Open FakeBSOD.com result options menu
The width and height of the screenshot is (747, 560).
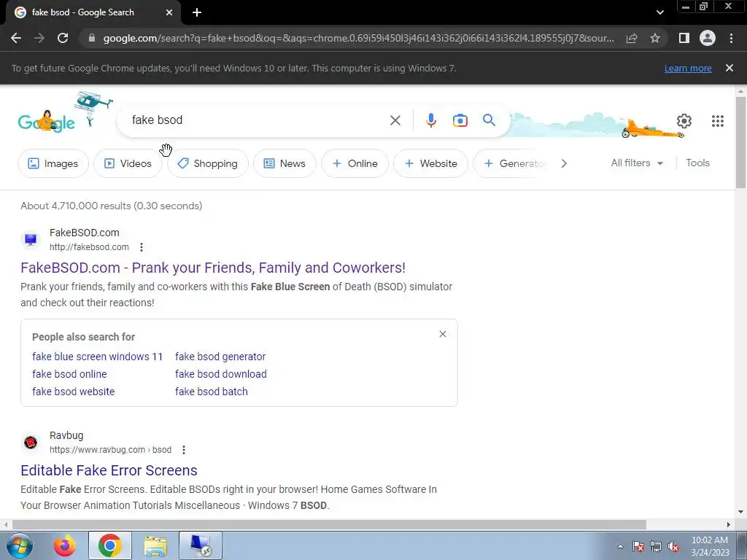click(x=142, y=247)
